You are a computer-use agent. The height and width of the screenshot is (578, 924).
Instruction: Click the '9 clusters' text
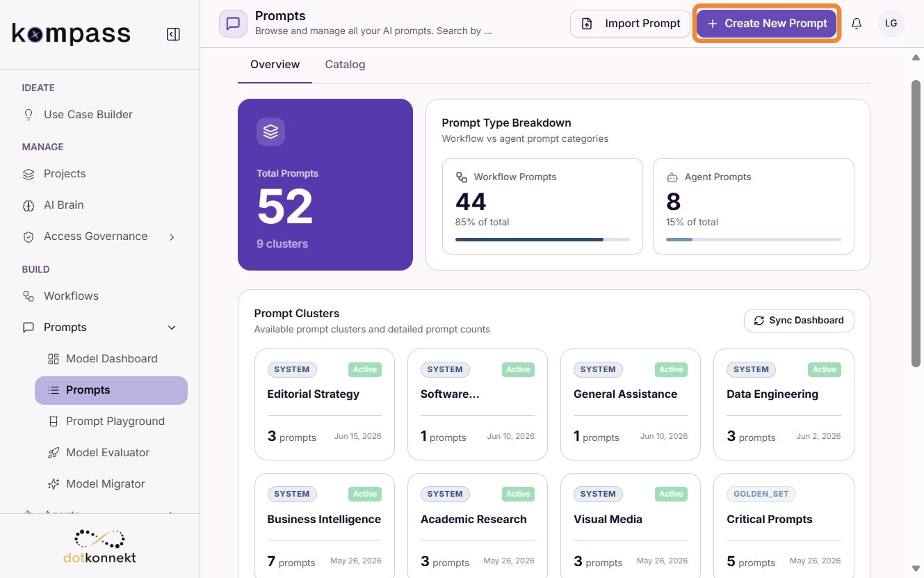(282, 244)
